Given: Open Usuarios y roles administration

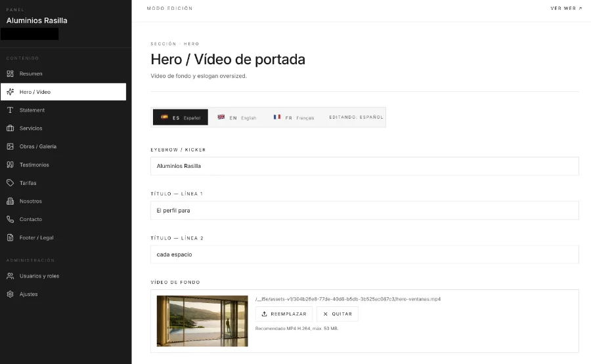Looking at the screenshot, I should 63,276.
